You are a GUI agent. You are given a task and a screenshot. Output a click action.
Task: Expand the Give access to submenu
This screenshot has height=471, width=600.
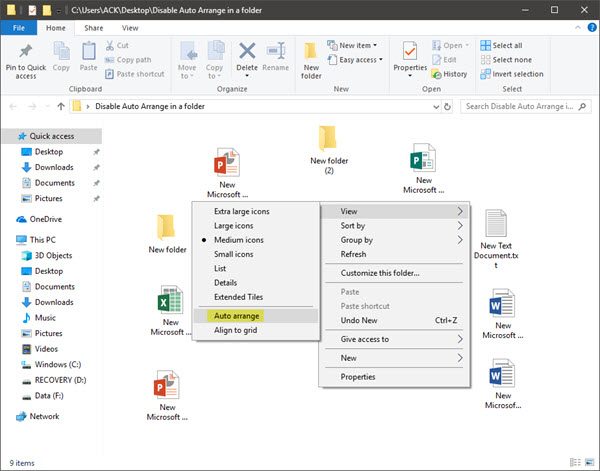394,339
